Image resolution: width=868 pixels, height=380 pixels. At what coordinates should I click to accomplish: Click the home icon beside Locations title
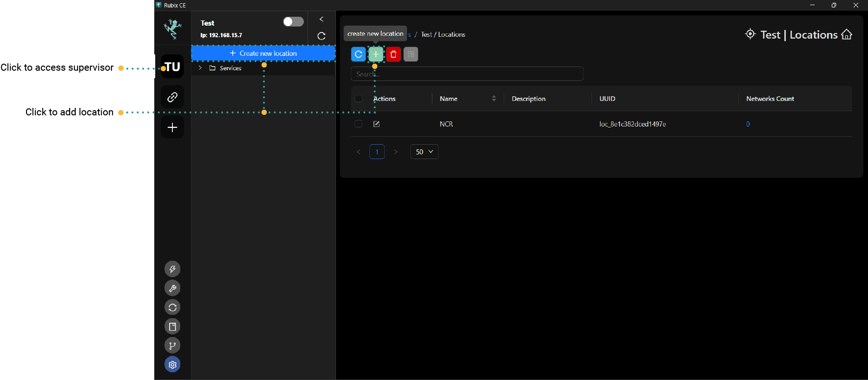click(847, 34)
